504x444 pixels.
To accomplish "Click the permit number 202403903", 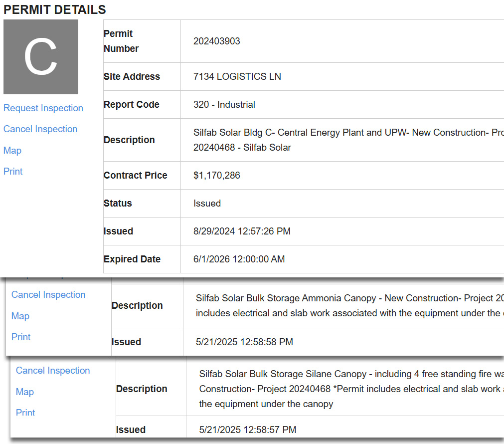I will 216,41.
